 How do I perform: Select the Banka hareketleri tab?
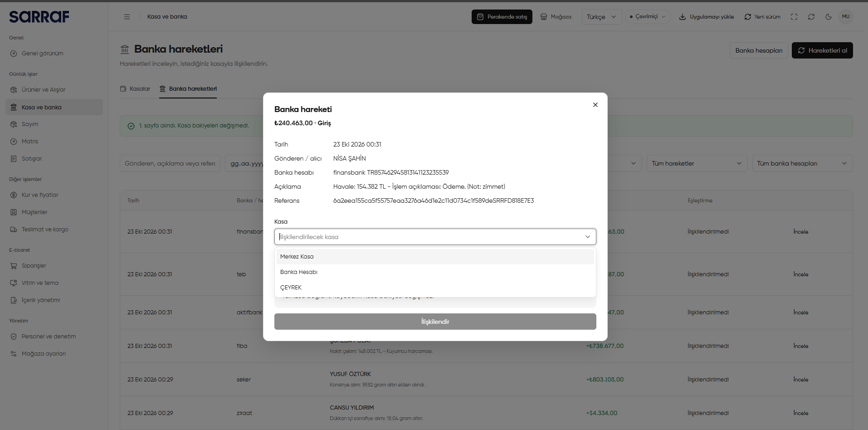tap(188, 89)
